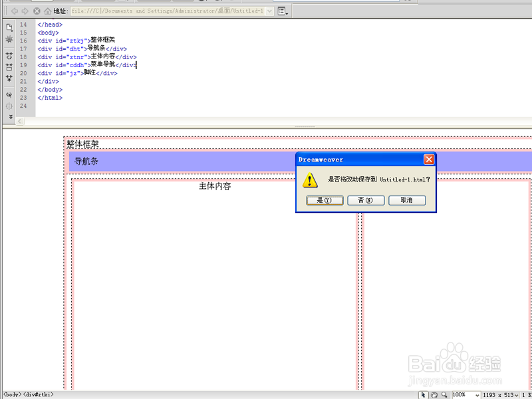This screenshot has width=532, height=399.
Task: Click code line 19 with id="cddh"
Action: (87, 65)
